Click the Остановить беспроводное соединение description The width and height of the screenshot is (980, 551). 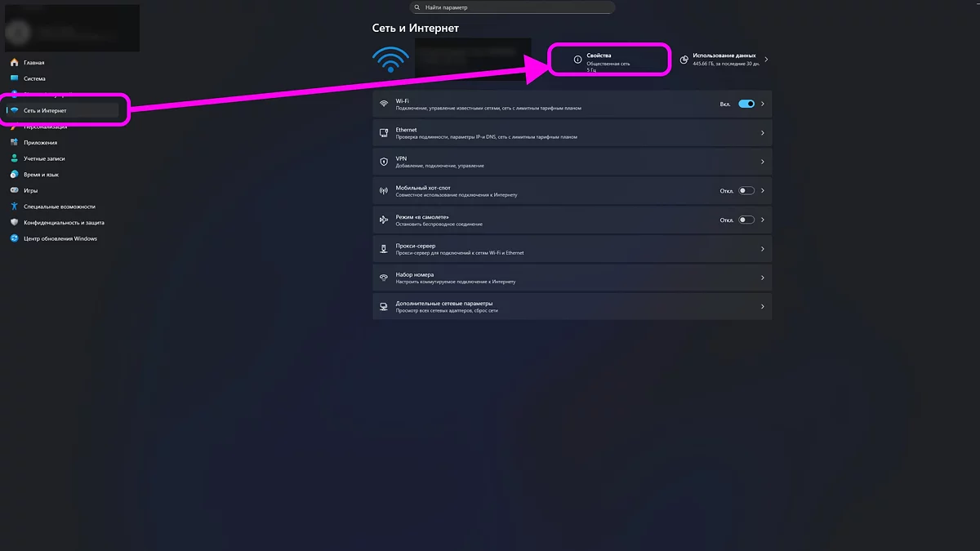click(x=439, y=224)
